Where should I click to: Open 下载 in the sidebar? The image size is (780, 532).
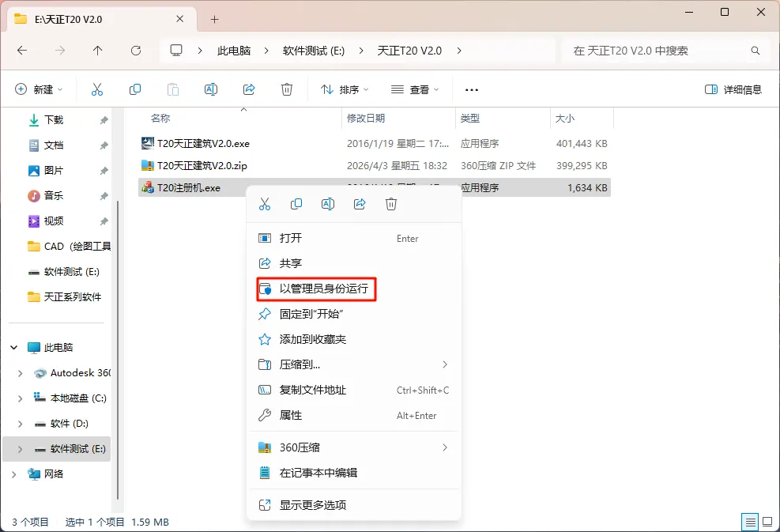[54, 120]
